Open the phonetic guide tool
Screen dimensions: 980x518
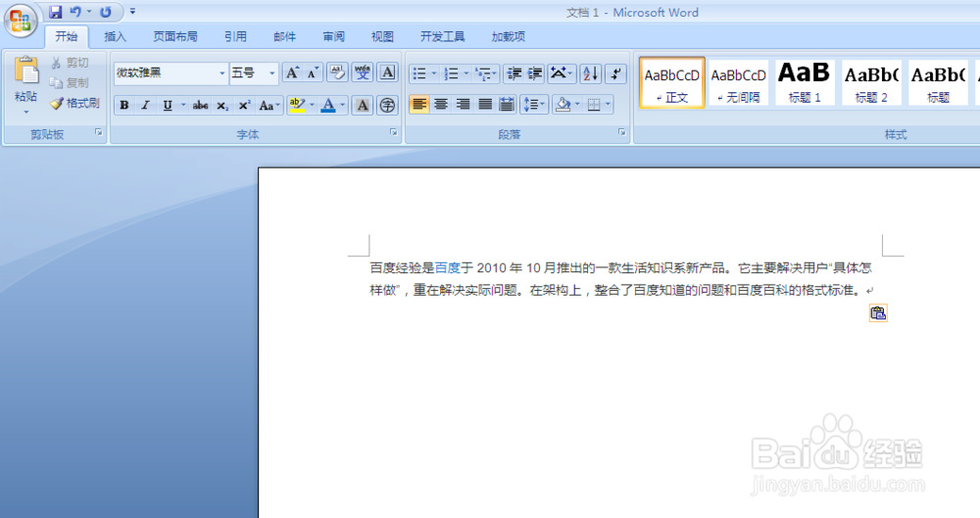363,73
